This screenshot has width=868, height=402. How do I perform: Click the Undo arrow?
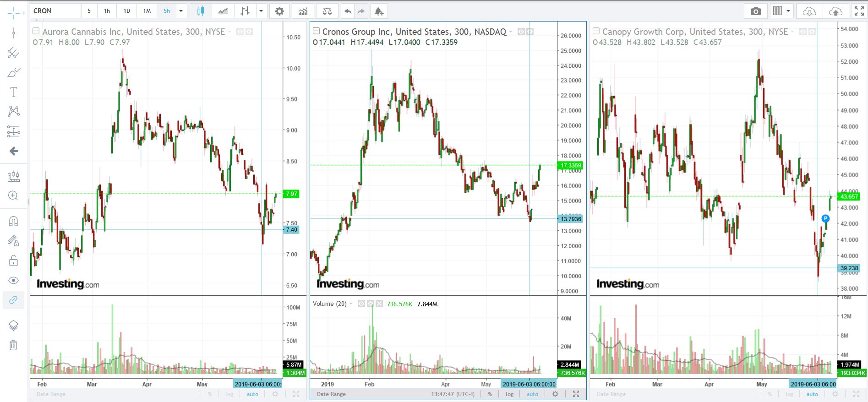(x=348, y=11)
